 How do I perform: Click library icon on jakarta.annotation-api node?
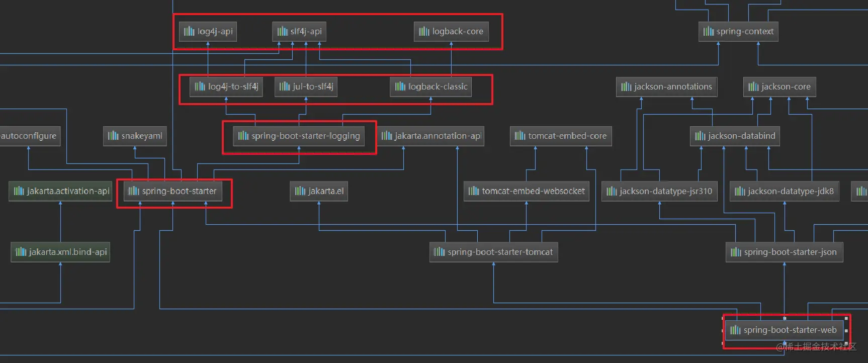pyautogui.click(x=387, y=136)
